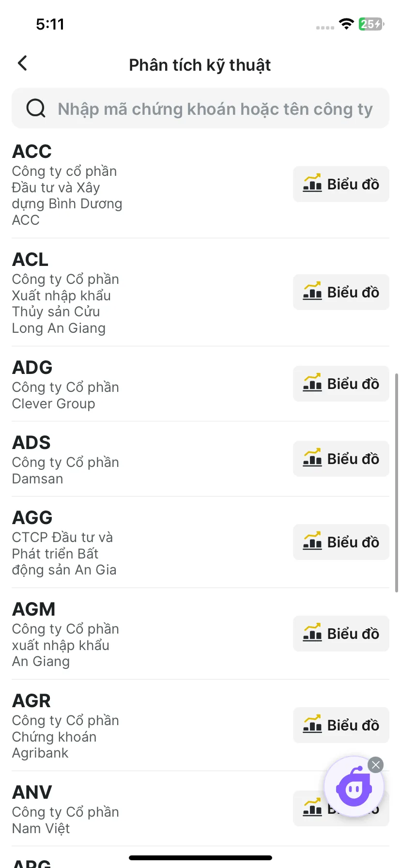This screenshot has width=401, height=868.
Task: Select the ANV Nam Việt entry
Action: 200,808
